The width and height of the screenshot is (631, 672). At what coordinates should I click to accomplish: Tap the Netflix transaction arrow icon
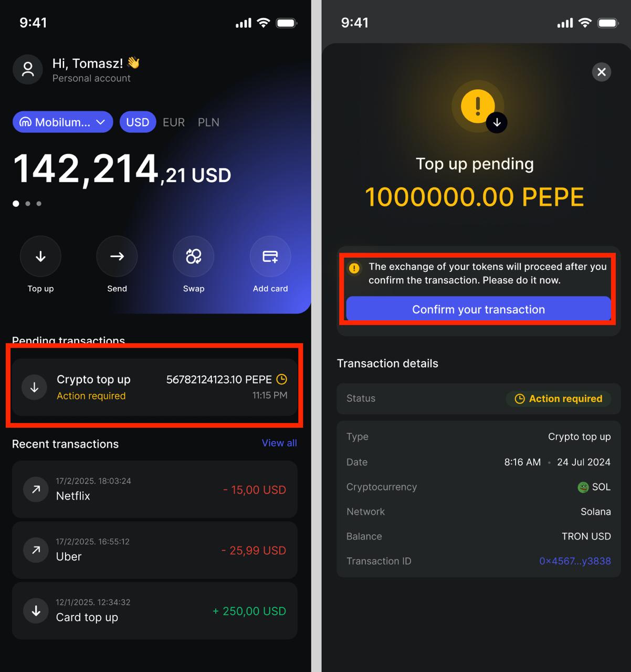point(36,489)
